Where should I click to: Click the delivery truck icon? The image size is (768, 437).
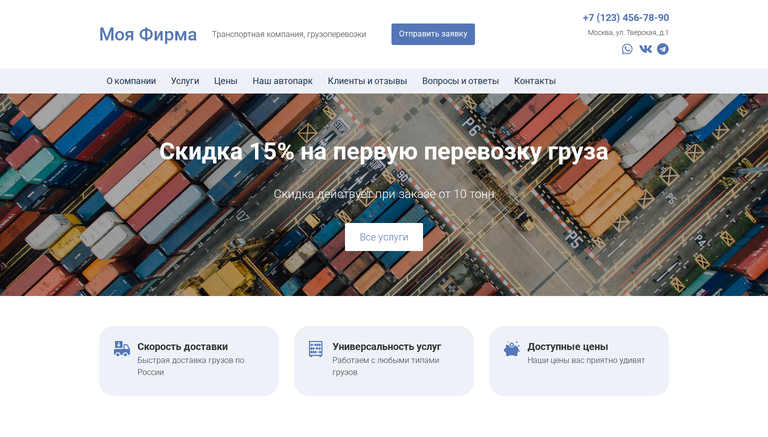pos(122,348)
